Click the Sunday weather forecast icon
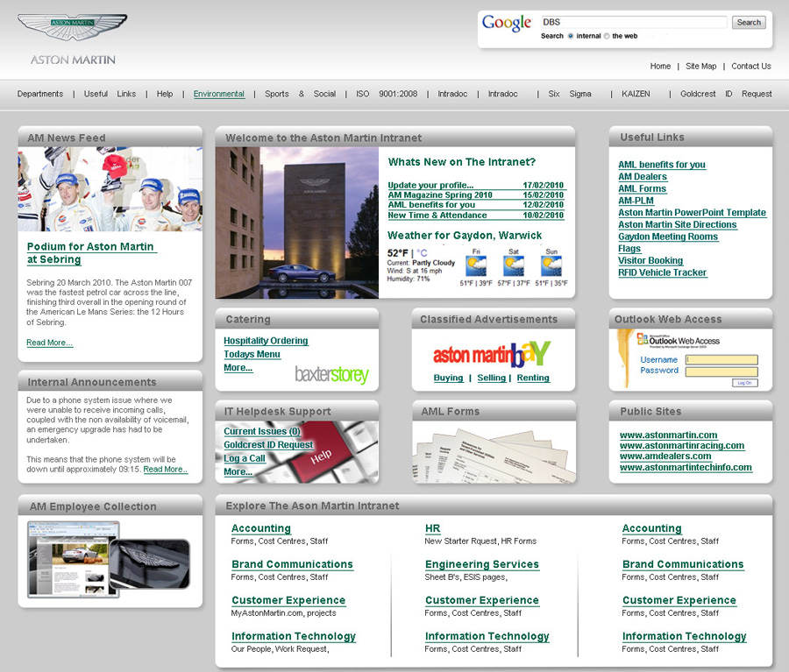Viewport: 789px width, 672px height. pos(551,266)
